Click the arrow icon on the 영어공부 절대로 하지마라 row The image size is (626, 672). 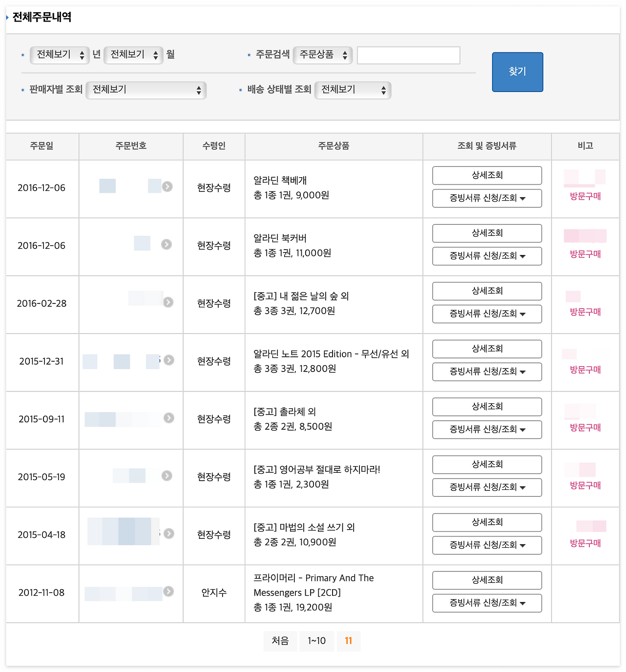point(167,476)
